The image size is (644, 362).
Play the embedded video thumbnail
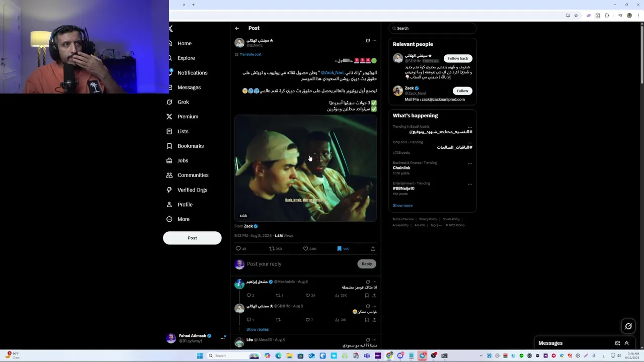(x=305, y=168)
